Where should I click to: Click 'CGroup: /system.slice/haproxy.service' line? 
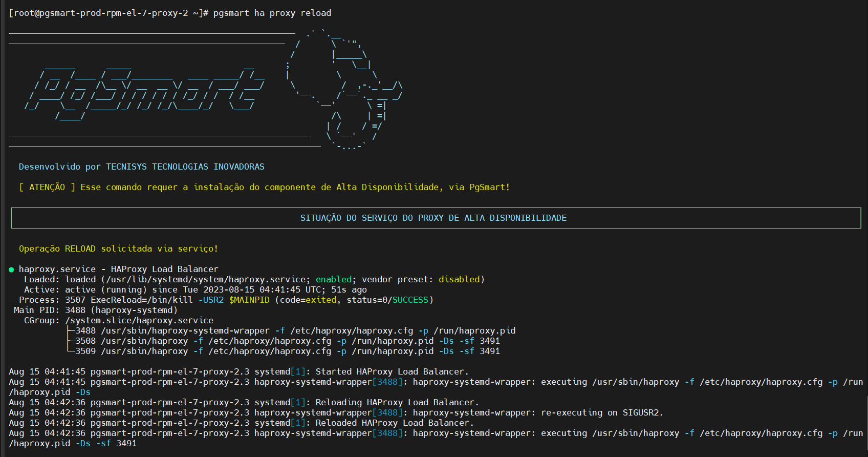pyautogui.click(x=119, y=320)
